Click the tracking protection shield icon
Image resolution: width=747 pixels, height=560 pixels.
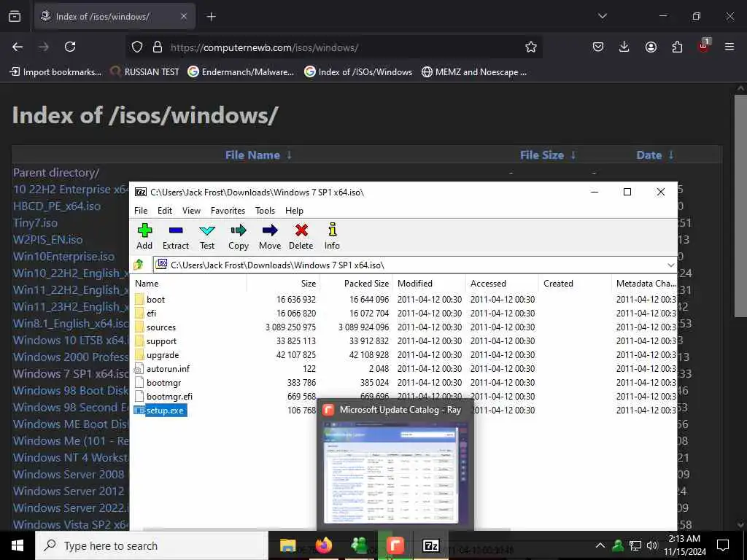[x=137, y=47]
